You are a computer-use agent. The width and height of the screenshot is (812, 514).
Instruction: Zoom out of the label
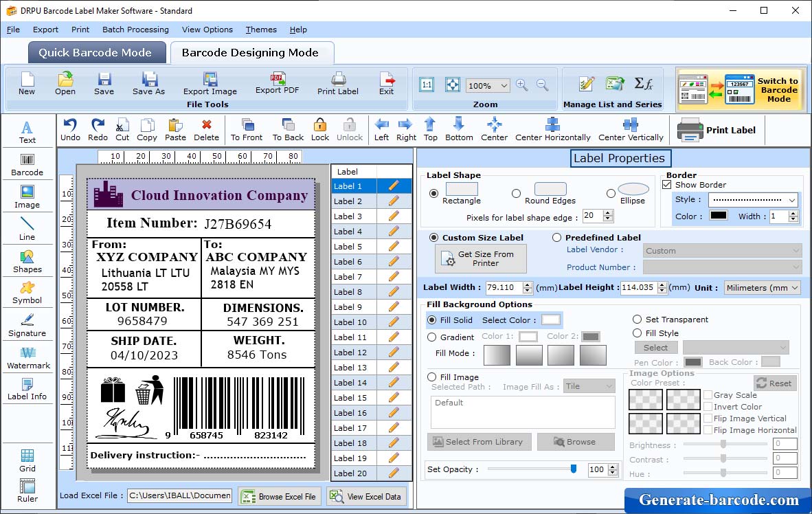click(542, 85)
